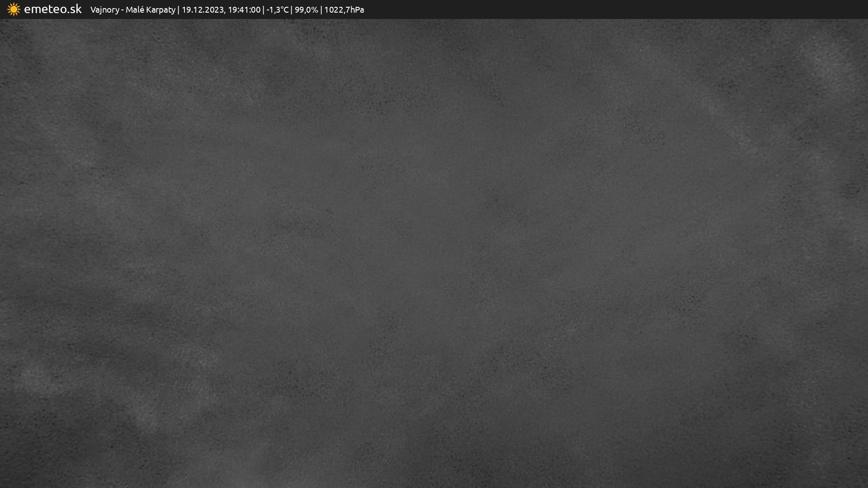868x488 pixels.
Task: Click the 19:41:00 timestamp
Action: click(244, 10)
